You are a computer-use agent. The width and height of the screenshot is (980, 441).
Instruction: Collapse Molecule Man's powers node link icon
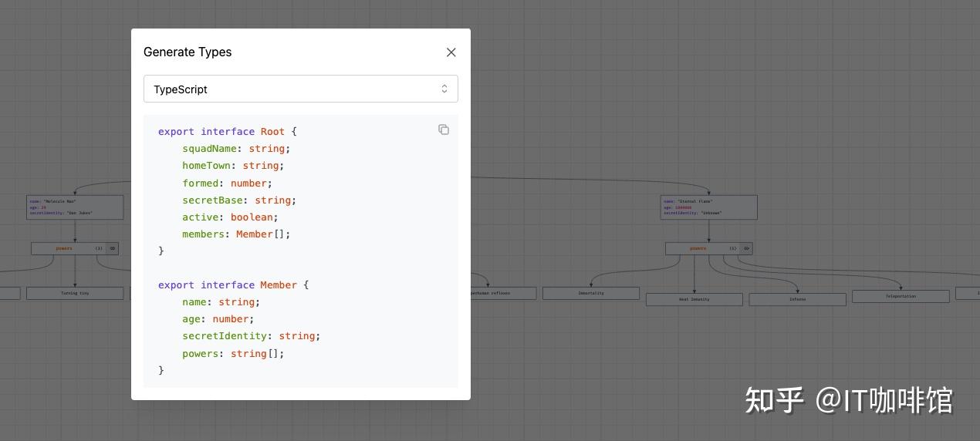[113, 248]
